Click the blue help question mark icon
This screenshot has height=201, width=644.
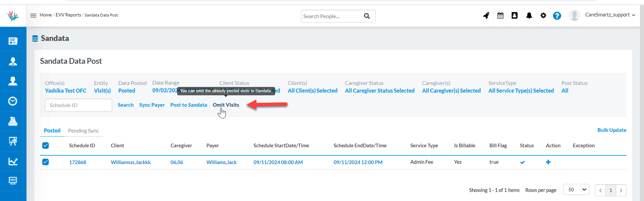pos(557,16)
